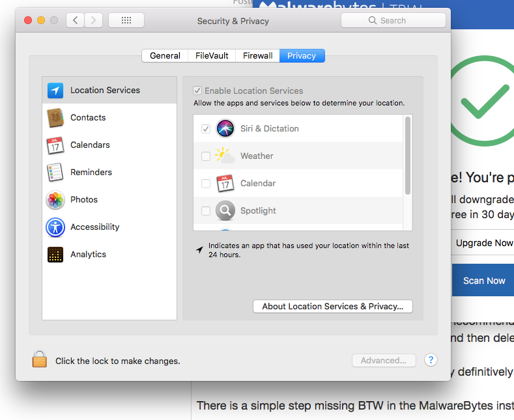Click the Analytics icon in sidebar
Screen dimensions: 514x420
[55, 255]
